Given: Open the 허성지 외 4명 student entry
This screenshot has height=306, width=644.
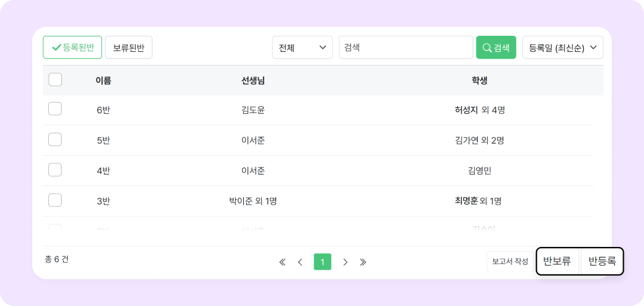Looking at the screenshot, I should coord(479,110).
